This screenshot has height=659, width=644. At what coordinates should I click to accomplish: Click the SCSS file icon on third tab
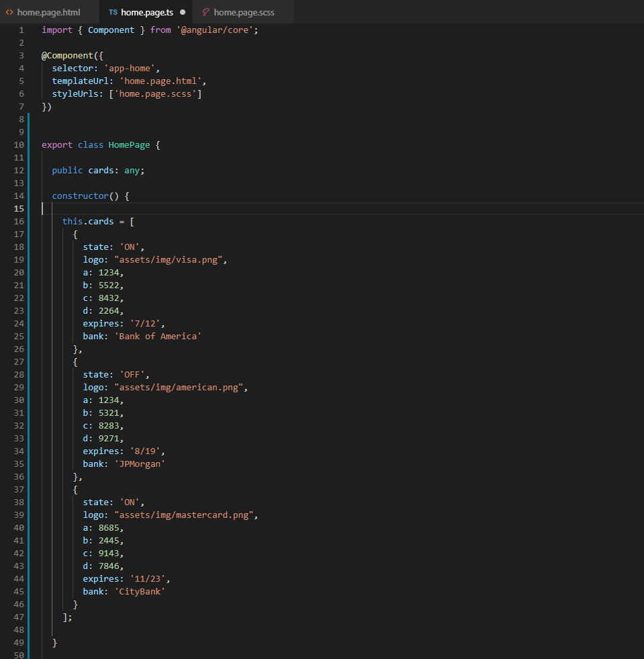[x=205, y=12]
